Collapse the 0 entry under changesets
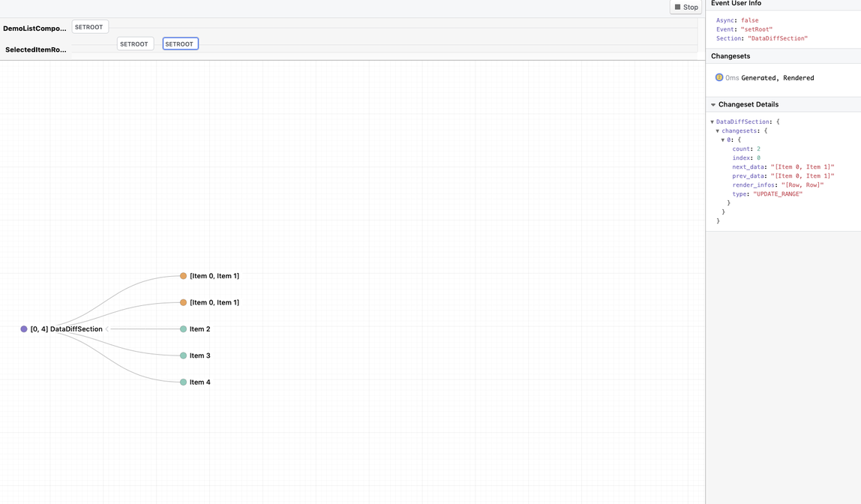 [x=723, y=140]
